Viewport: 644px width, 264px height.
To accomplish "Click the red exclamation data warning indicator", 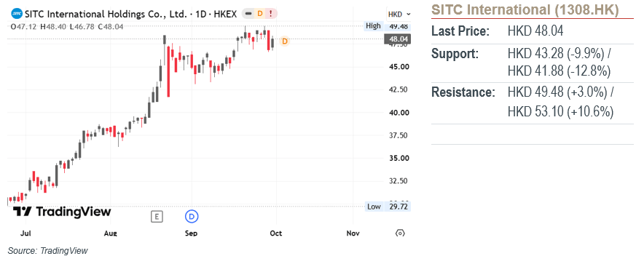I will pyautogui.click(x=271, y=14).
